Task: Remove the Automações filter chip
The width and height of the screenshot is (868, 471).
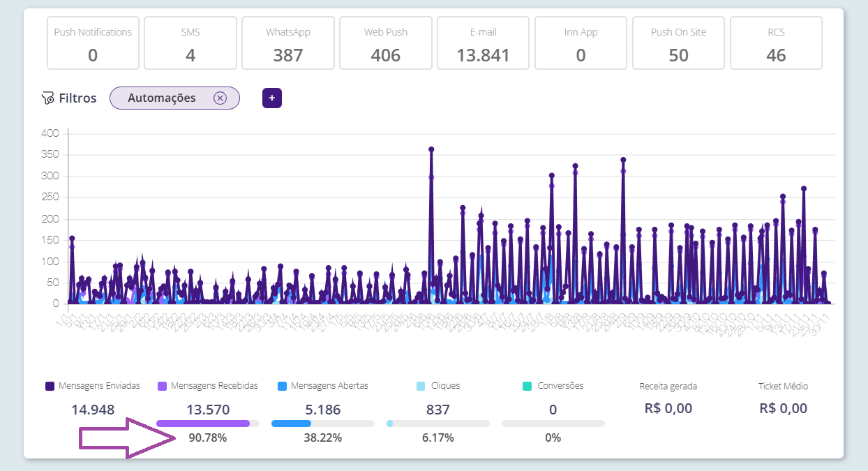Action: [220, 98]
